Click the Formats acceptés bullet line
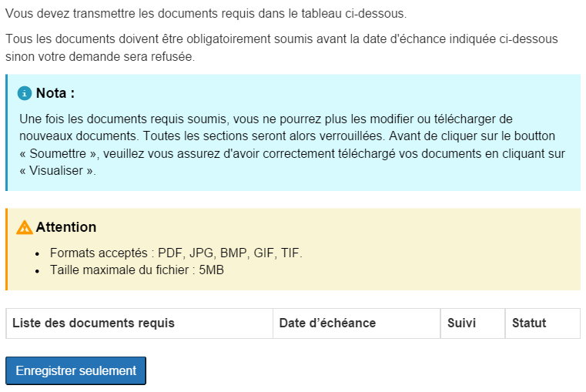This screenshot has width=586, height=392. [176, 253]
